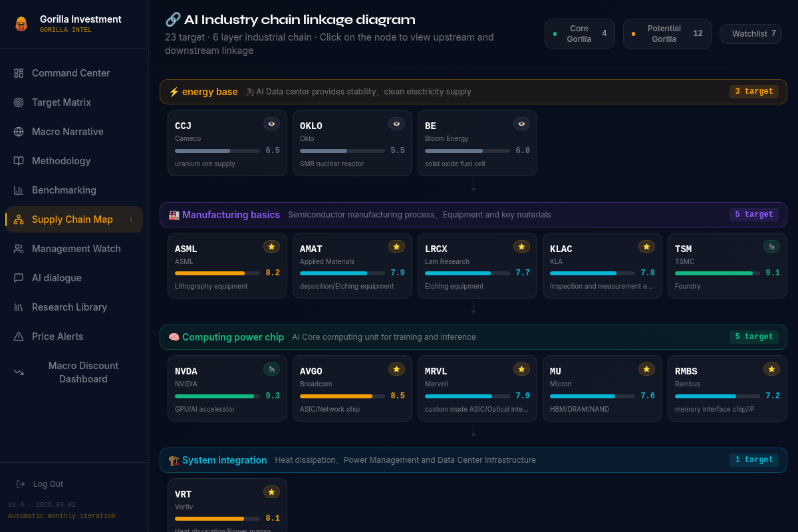Click the star badge on KLAC card

(646, 247)
